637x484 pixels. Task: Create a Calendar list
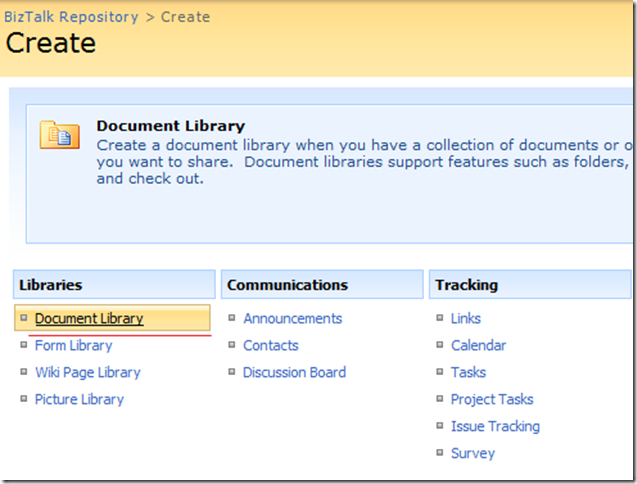click(478, 346)
